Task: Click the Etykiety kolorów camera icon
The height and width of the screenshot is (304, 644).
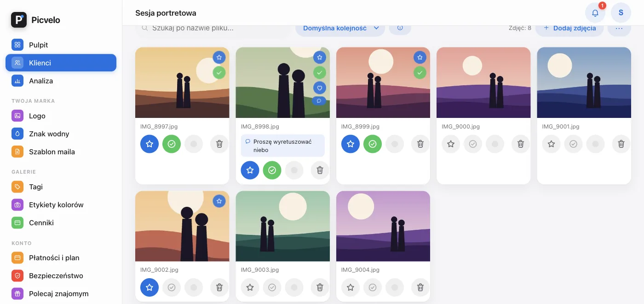Action: (17, 205)
